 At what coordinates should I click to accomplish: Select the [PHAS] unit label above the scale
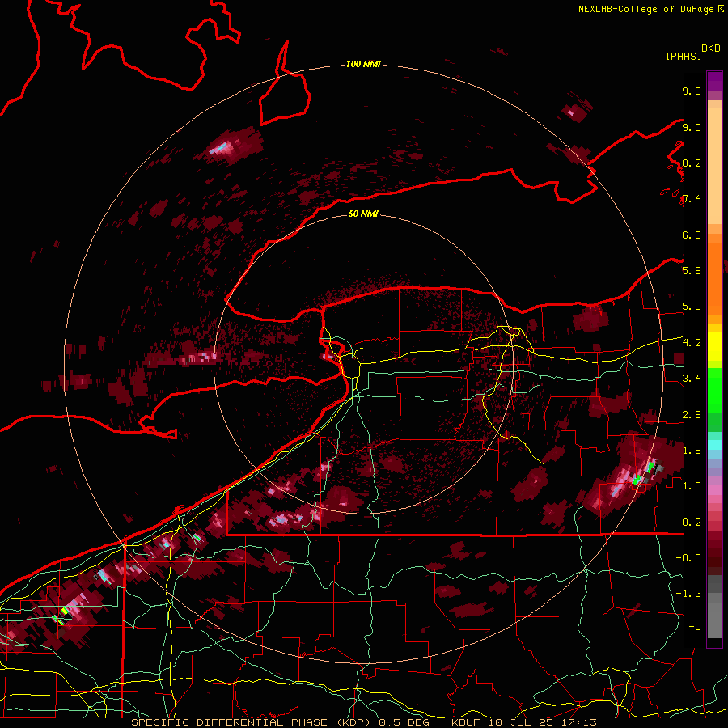click(x=684, y=56)
